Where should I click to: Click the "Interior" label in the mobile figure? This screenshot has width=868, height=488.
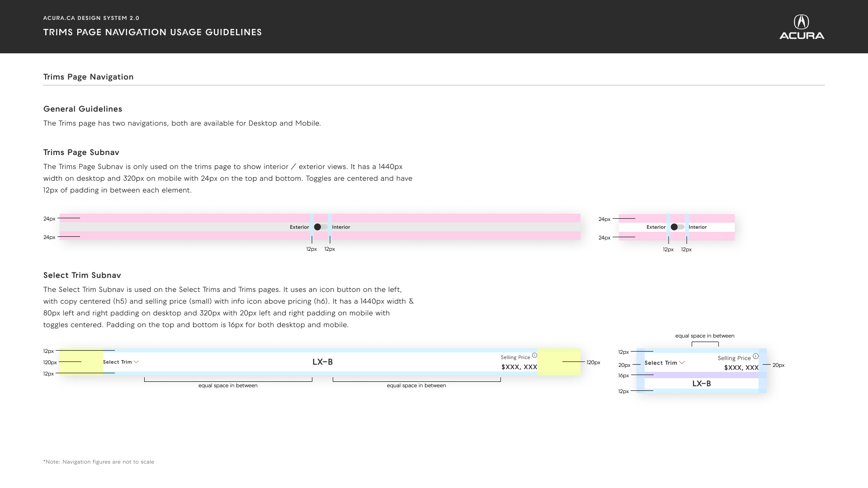pyautogui.click(x=698, y=227)
